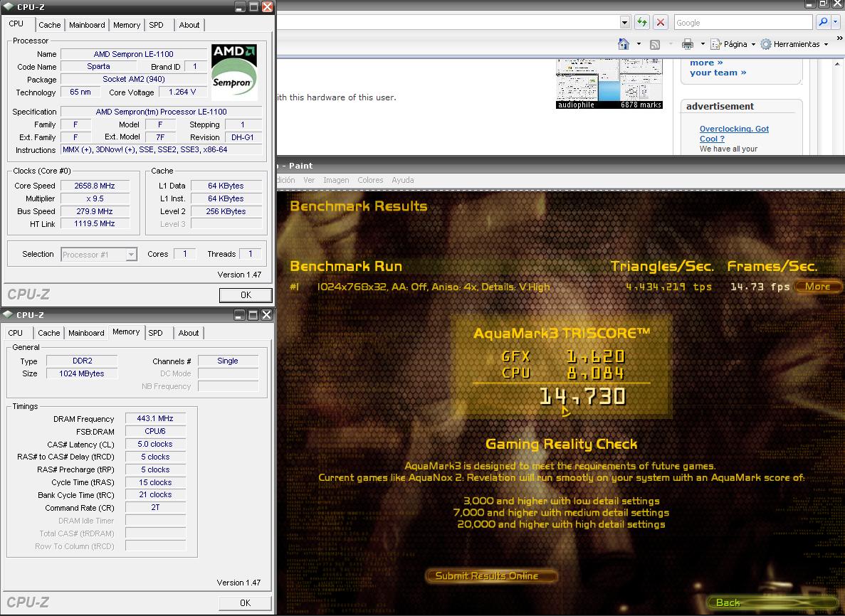Open About tab in lower CPU-Z window
The image size is (845, 616).
point(189,333)
